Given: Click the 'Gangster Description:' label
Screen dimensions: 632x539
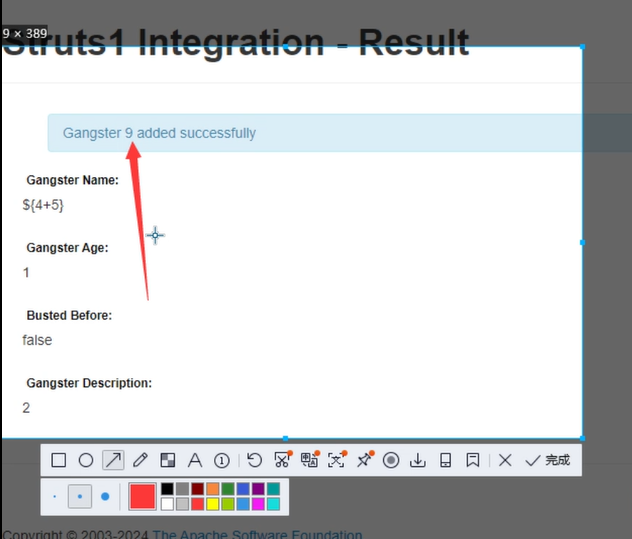Looking at the screenshot, I should [x=89, y=383].
